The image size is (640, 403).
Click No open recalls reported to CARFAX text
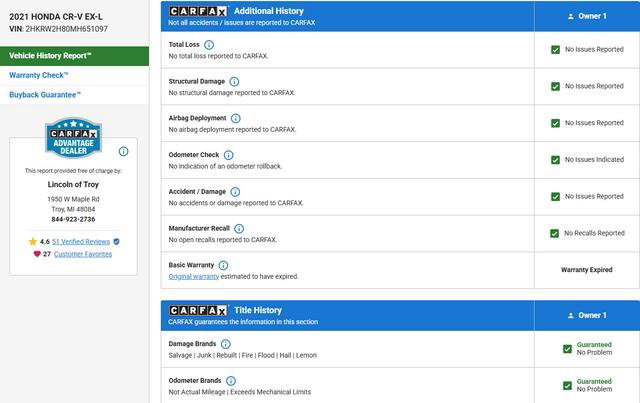pyautogui.click(x=222, y=240)
